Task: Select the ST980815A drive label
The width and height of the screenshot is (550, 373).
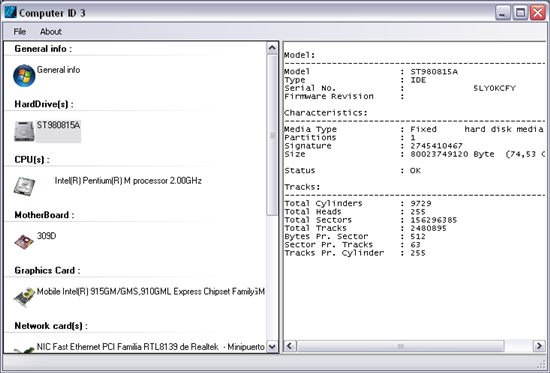Action: pyautogui.click(x=58, y=125)
